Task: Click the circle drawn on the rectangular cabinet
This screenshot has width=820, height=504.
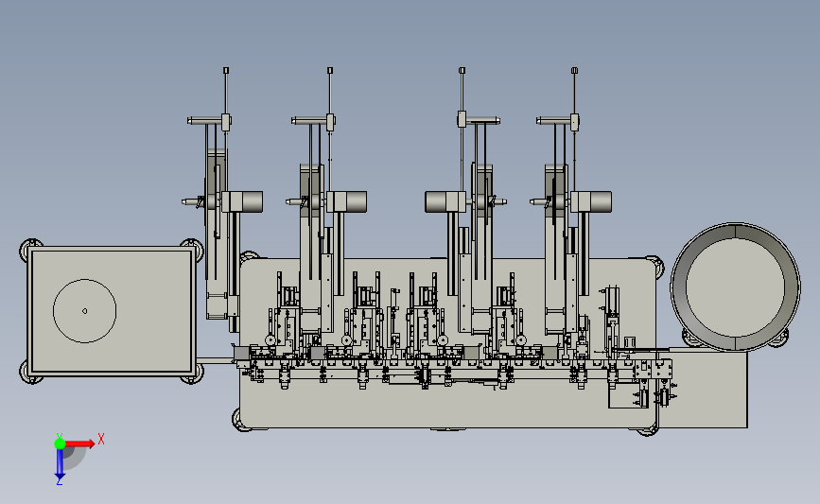Action: pyautogui.click(x=85, y=311)
